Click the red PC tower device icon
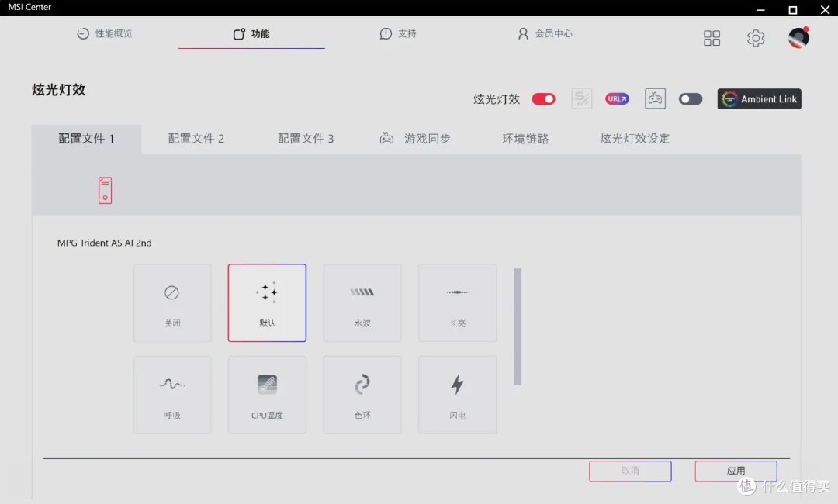The height and width of the screenshot is (504, 838). click(x=106, y=191)
